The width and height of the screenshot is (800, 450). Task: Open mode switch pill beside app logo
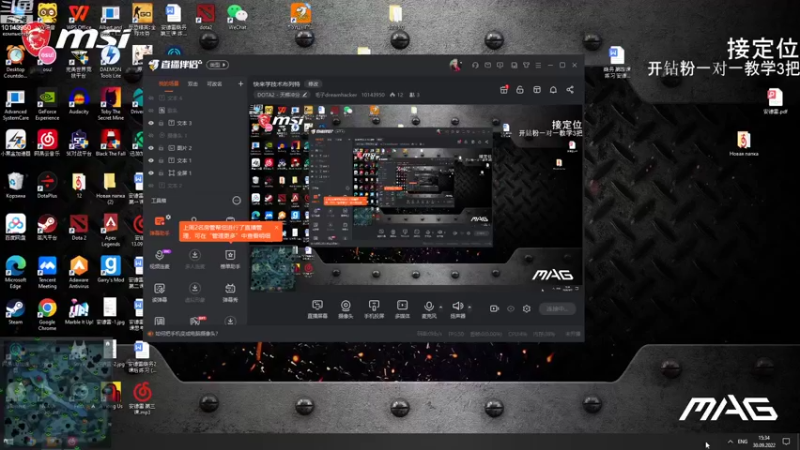coord(218,65)
